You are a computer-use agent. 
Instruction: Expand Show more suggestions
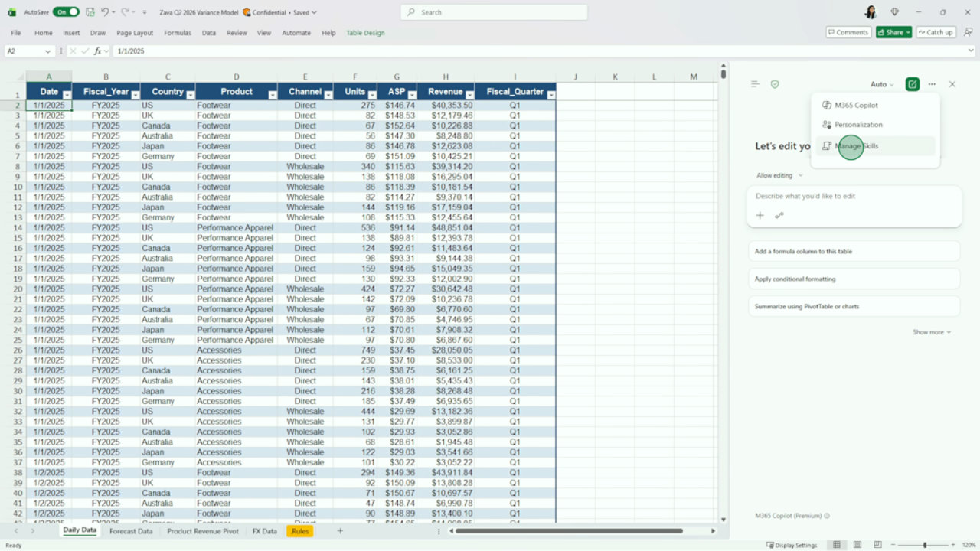(932, 332)
